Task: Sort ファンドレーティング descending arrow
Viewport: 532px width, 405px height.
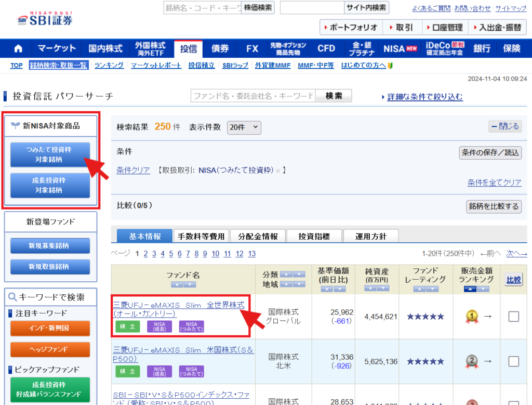Action: point(432,289)
